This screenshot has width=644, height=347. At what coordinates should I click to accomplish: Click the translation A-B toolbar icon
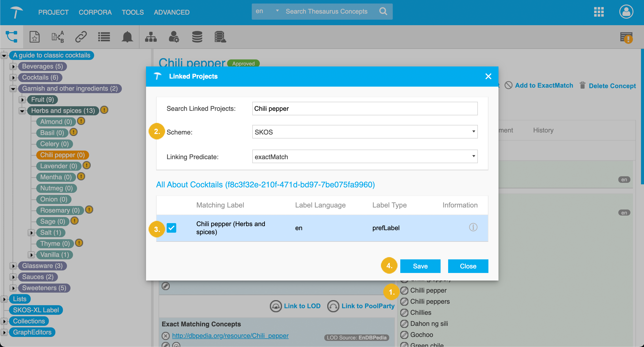click(58, 37)
